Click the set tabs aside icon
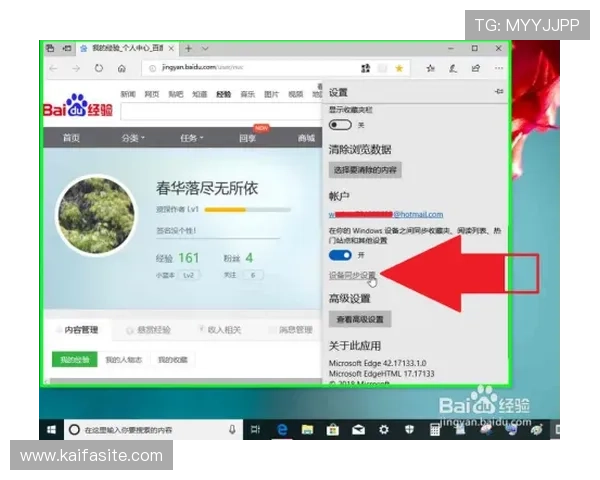600x480 pixels. pyautogui.click(x=67, y=48)
